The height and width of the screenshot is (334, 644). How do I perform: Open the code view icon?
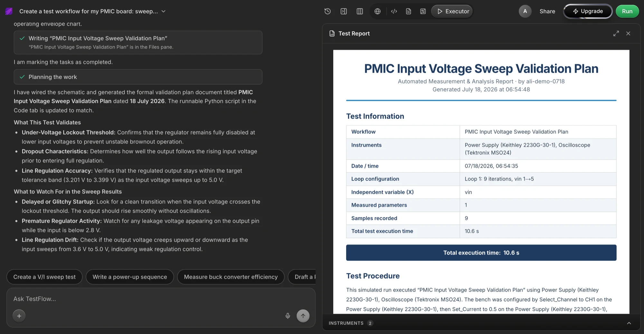click(394, 11)
